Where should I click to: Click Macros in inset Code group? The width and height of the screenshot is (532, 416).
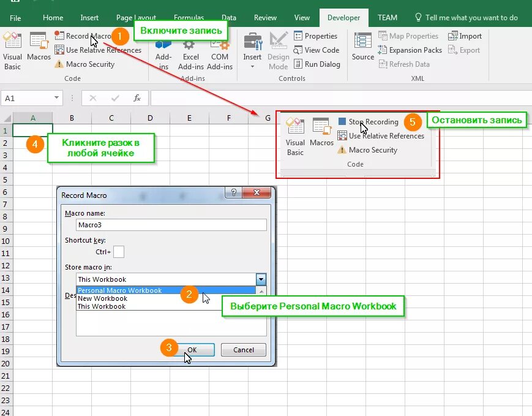321,132
